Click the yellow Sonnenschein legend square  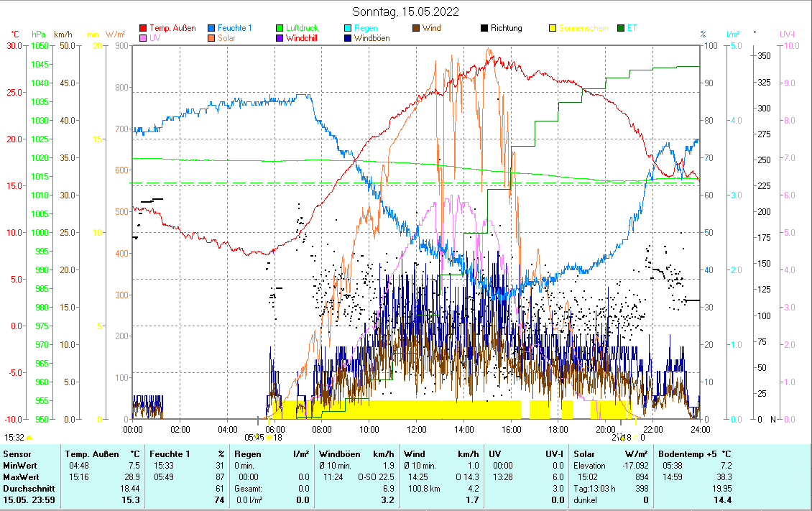[553, 29]
